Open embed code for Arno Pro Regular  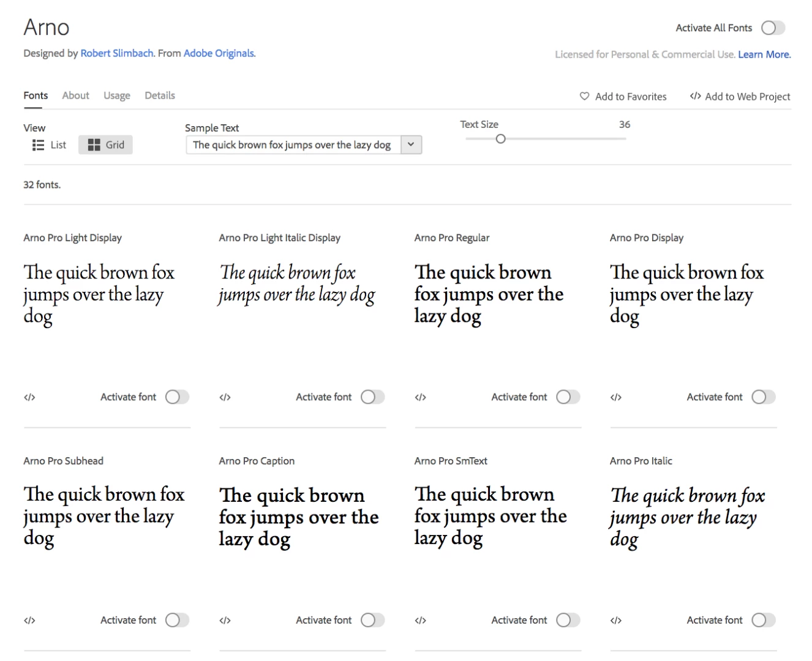[x=420, y=397]
